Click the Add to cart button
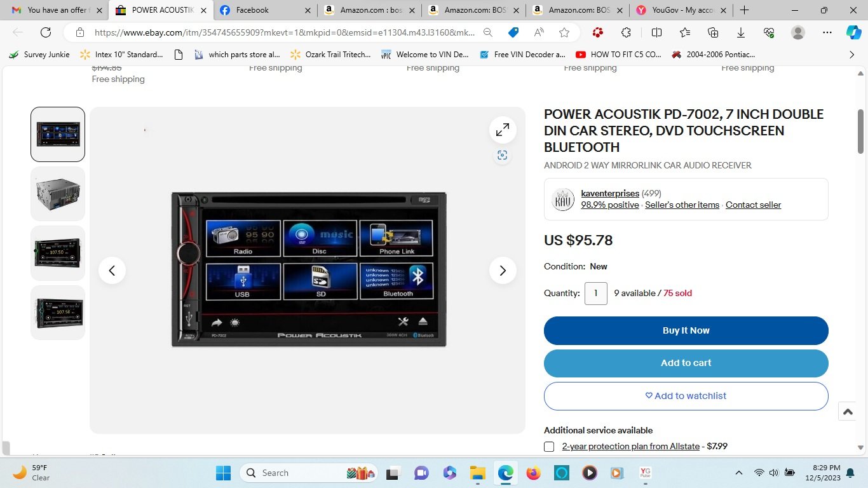This screenshot has width=868, height=488. tap(686, 363)
